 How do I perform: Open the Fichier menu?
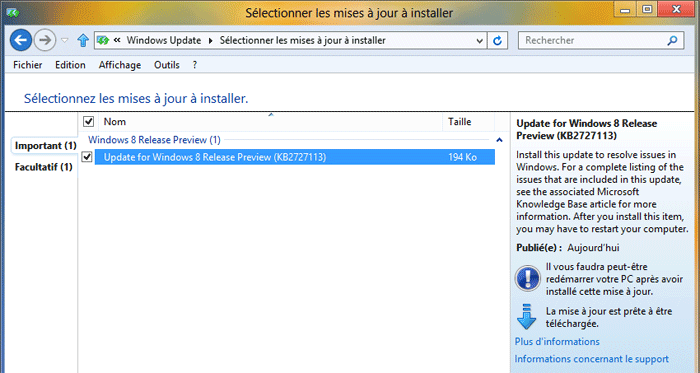28,65
